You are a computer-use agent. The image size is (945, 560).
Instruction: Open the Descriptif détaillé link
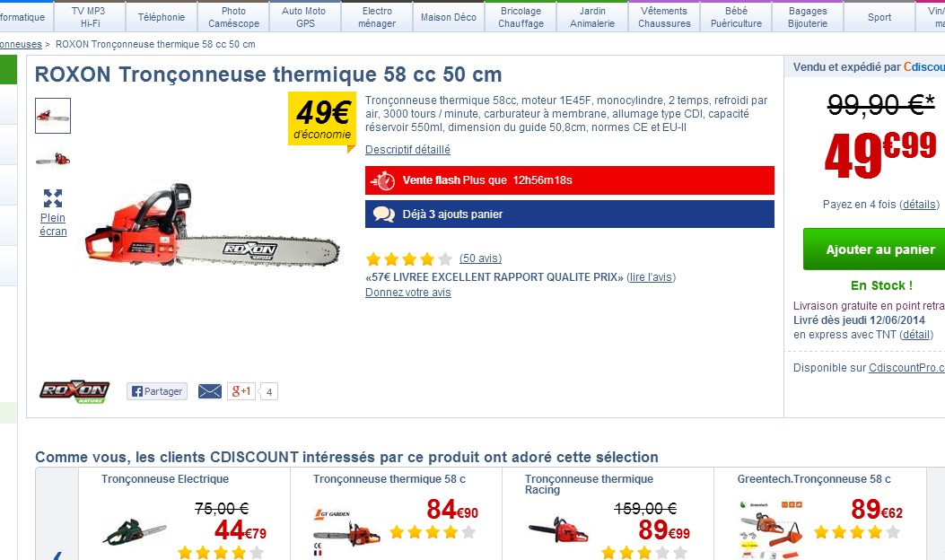(x=407, y=150)
